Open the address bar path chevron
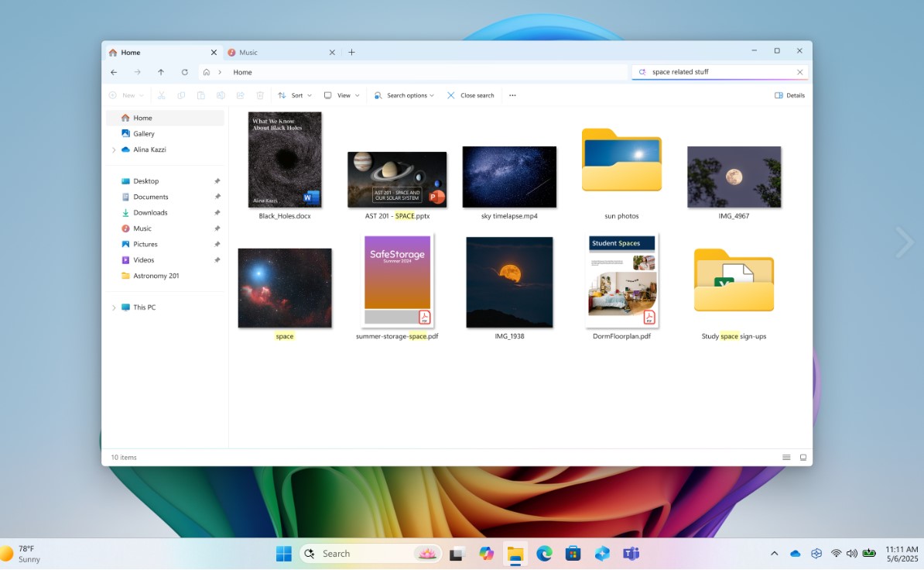Screen dimensions: 924x570 (x=220, y=72)
